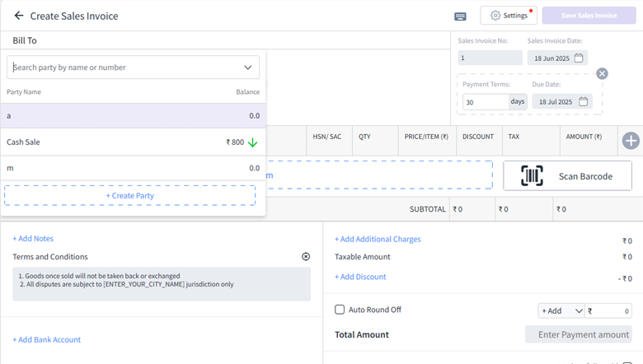Open the +Add round off dropdown
The height and width of the screenshot is (364, 643).
pyautogui.click(x=561, y=310)
